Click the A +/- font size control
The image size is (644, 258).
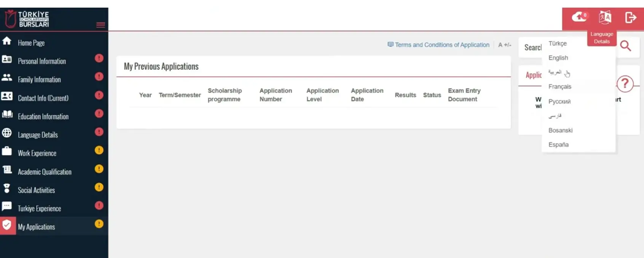coord(504,45)
